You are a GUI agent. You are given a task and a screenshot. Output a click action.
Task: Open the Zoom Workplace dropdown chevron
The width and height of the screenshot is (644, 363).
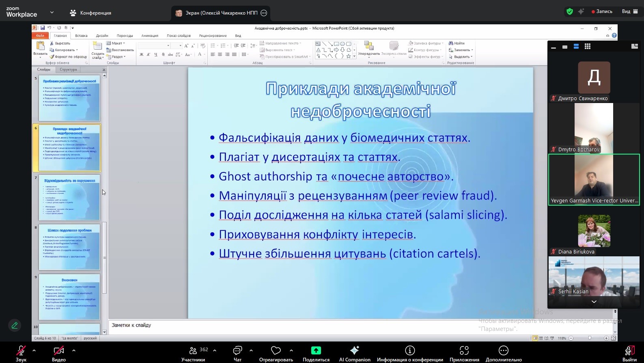pyautogui.click(x=52, y=13)
